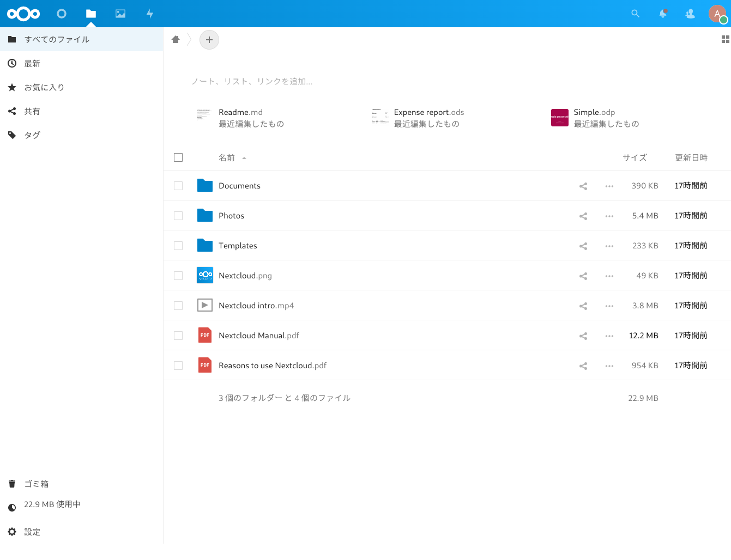Click the share icon for Documents folder
731x560 pixels.
pos(583,186)
